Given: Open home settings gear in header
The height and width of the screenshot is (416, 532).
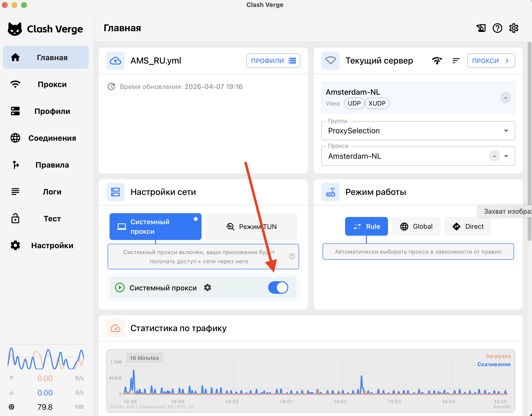Looking at the screenshot, I should (x=514, y=28).
